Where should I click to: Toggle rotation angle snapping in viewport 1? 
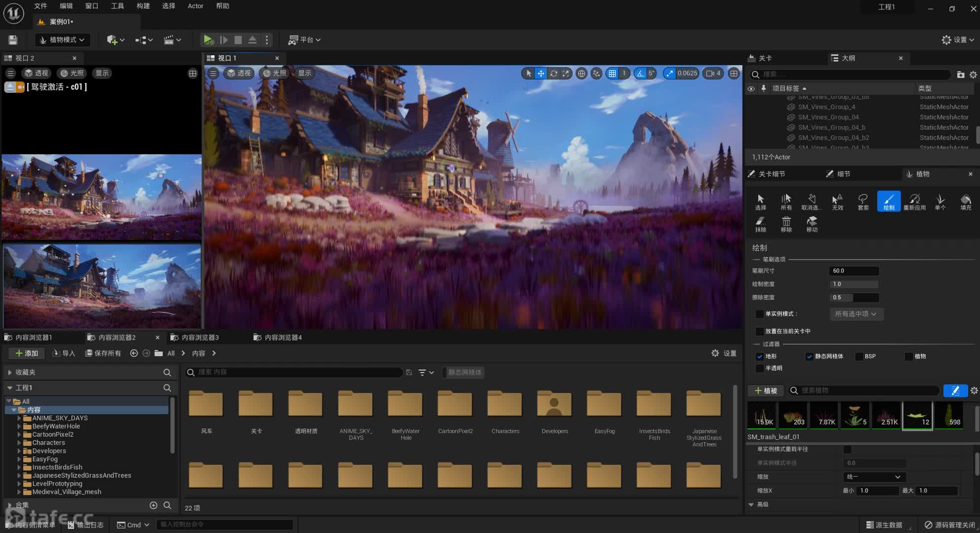[x=641, y=74]
